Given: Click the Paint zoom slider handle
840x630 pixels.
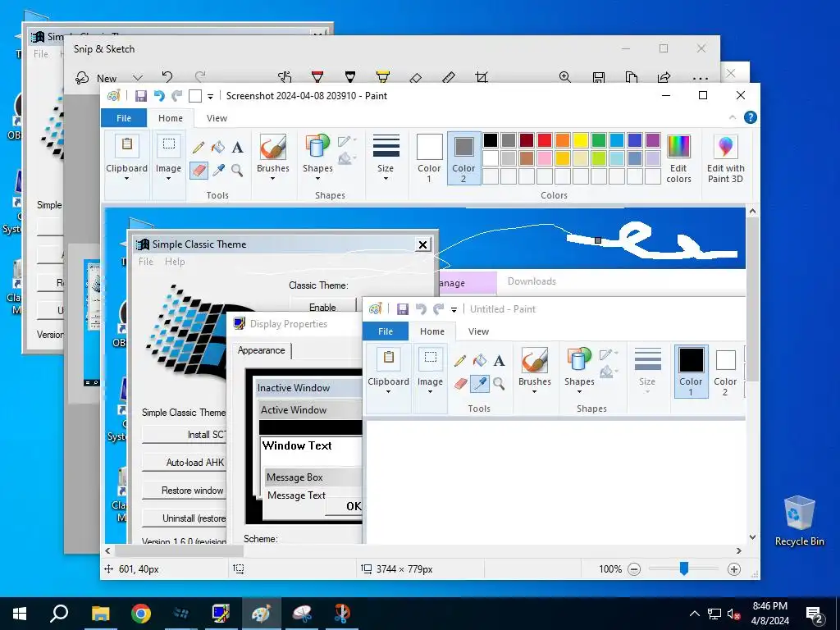Looking at the screenshot, I should pos(683,568).
